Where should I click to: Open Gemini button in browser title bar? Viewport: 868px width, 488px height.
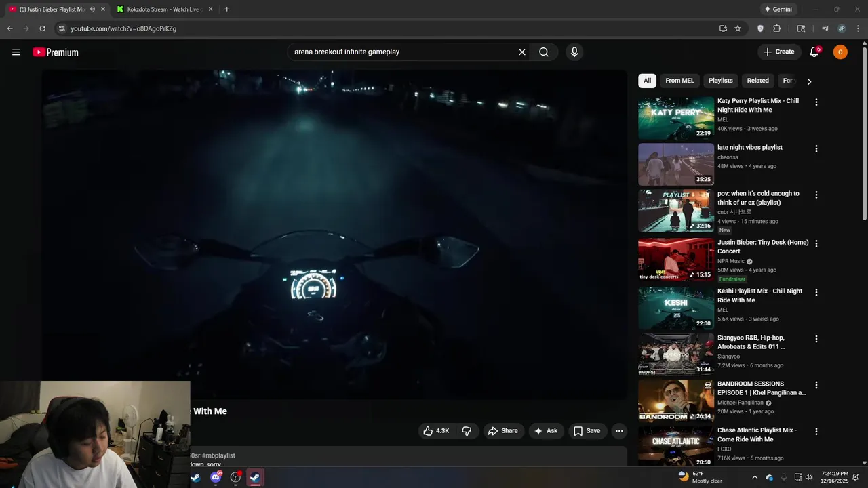coord(778,9)
